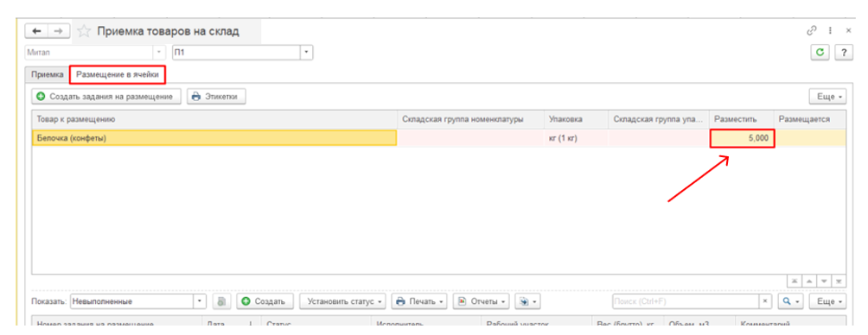Open the Печать dropdown
Image resolution: width=868 pixels, height=335 pixels.
(x=419, y=302)
